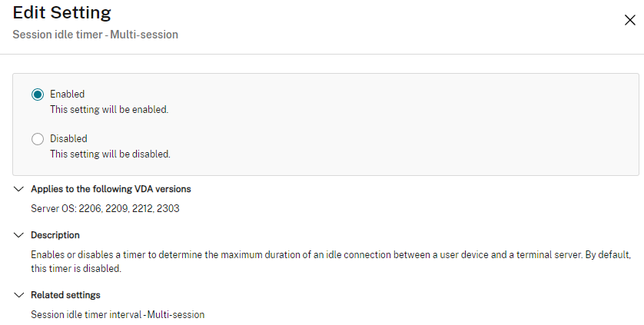Screen dimensions: 644x325
Task: Click the Related settings heading text
Action: pyautogui.click(x=65, y=295)
